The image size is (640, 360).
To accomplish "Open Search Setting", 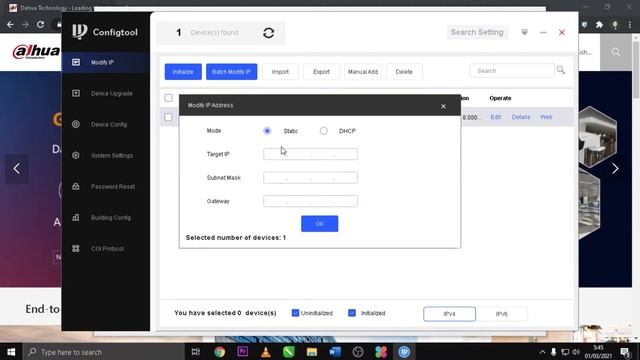I will pos(477,32).
